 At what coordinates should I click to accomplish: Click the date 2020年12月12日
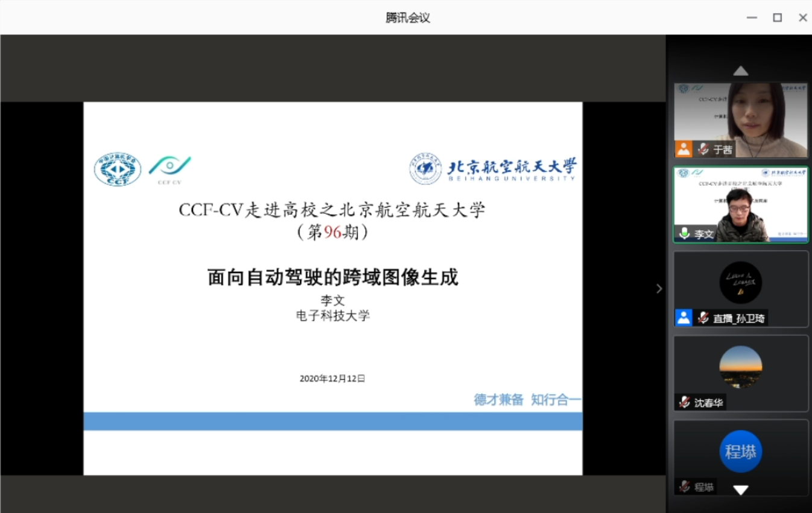coord(332,379)
